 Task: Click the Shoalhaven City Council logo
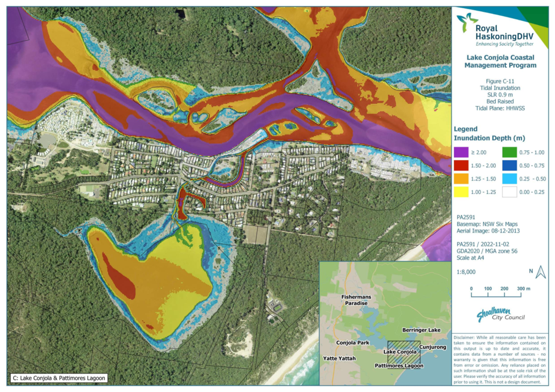[x=500, y=315]
